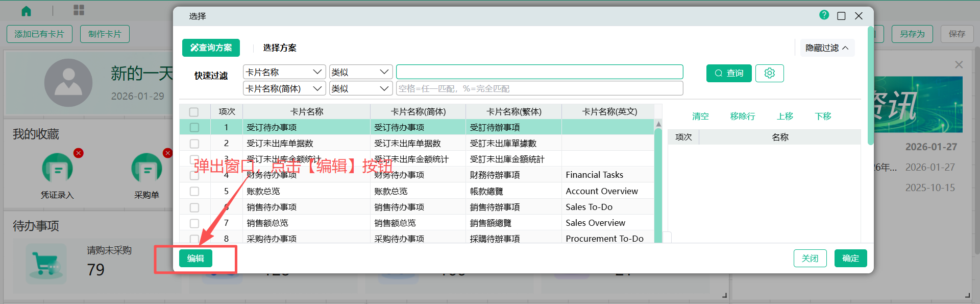Click the home icon in top bar
This screenshot has height=304, width=980.
(26, 11)
